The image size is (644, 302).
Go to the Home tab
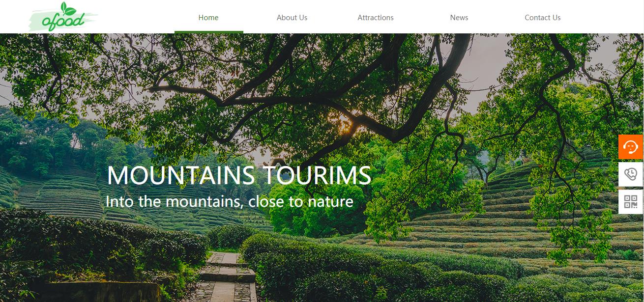pyautogui.click(x=208, y=17)
